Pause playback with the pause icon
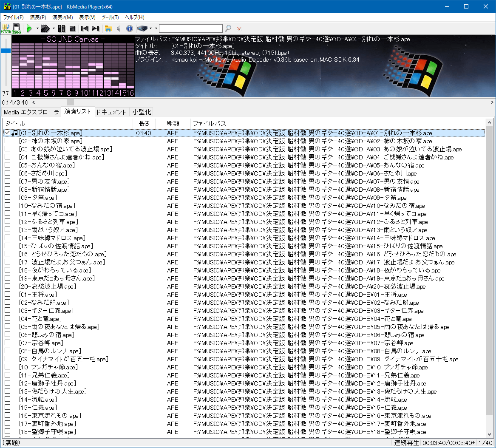 coord(62,28)
